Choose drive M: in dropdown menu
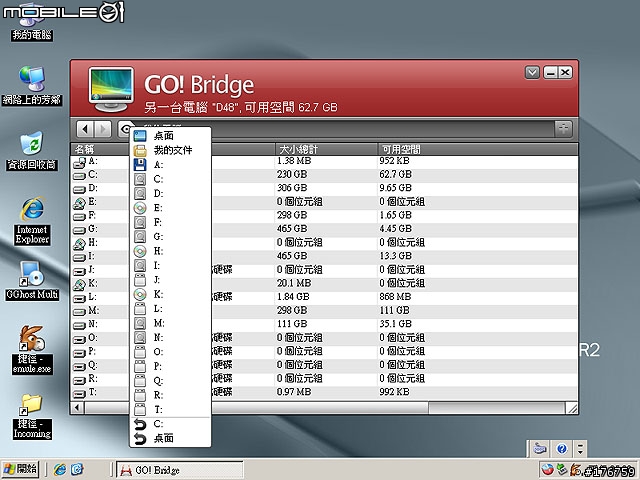Viewport: 640px width, 480px height. tap(170, 323)
